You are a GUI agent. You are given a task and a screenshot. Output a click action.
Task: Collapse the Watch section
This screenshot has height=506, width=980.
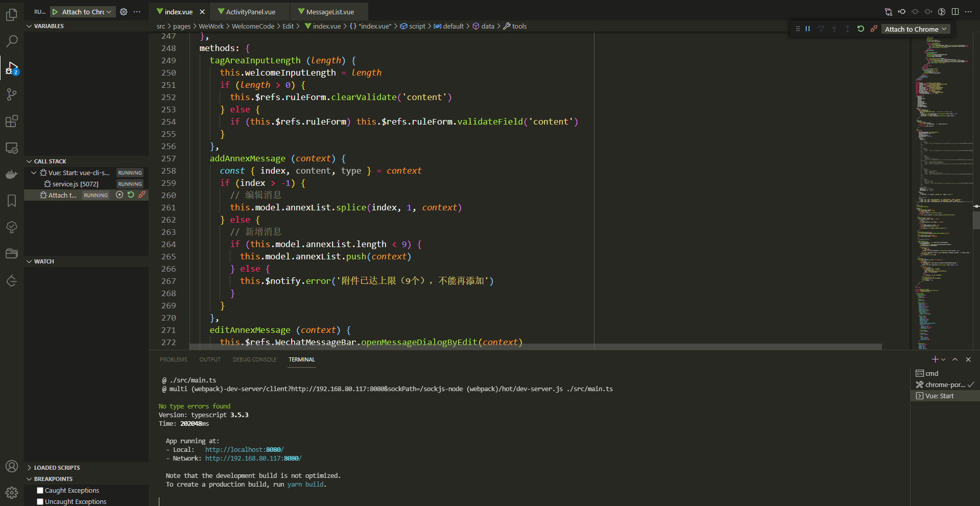[x=30, y=261]
